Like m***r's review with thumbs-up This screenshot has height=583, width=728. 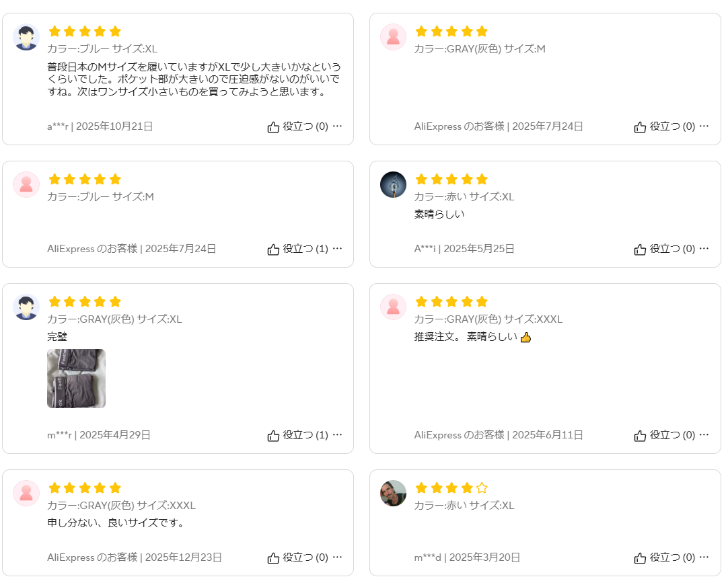coord(273,436)
